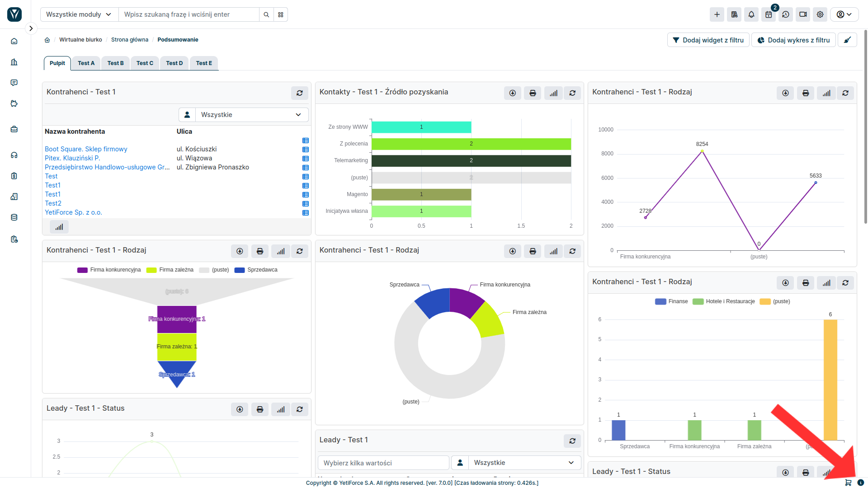Screen dimensions: 868x488
Task: Open the briefcase sidebar icon
Action: [14, 129]
